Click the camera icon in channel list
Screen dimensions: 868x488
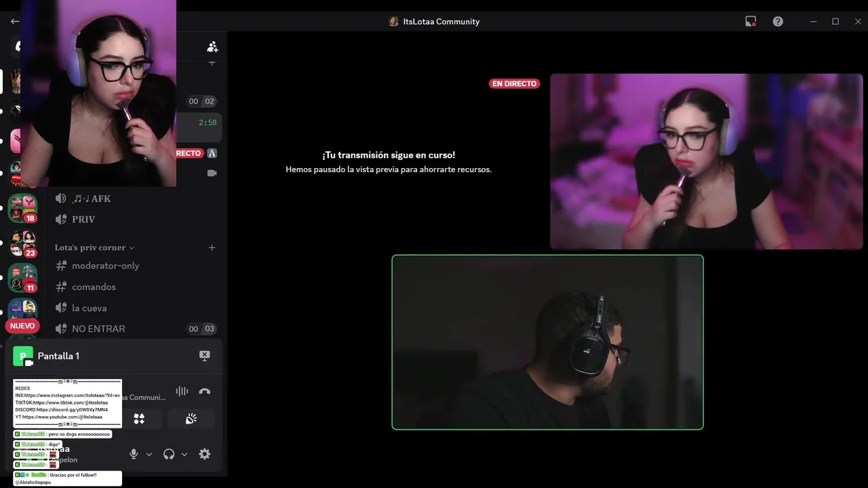[212, 173]
